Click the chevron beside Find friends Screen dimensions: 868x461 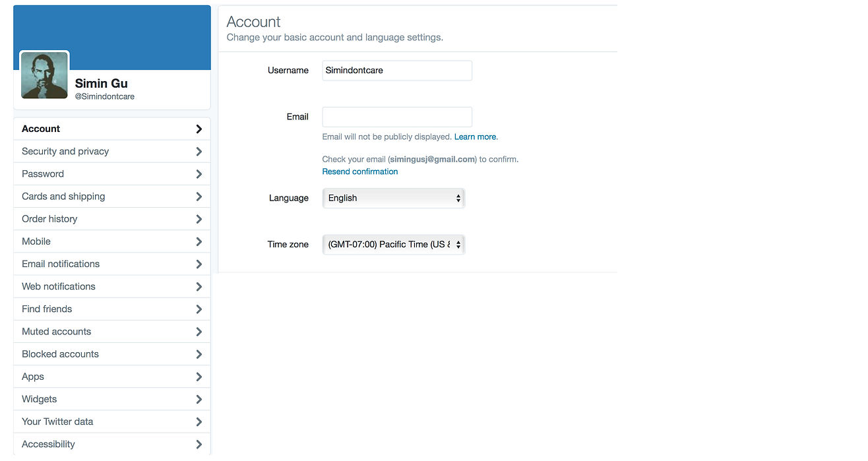(199, 309)
